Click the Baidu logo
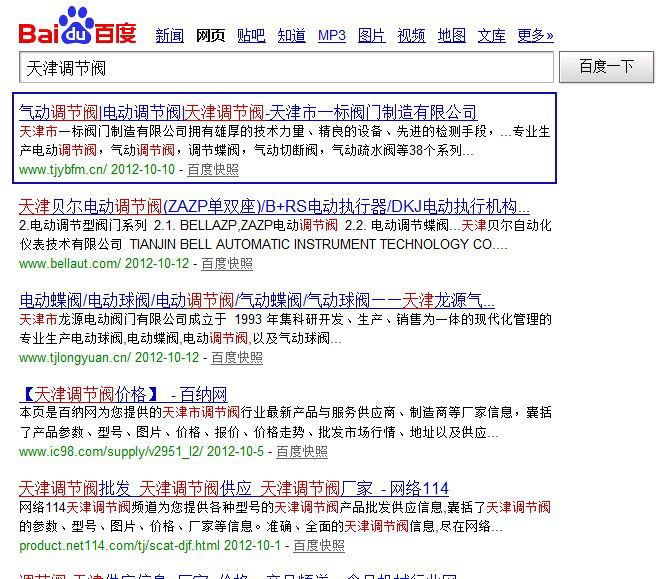666x579 pixels. pyautogui.click(x=76, y=28)
